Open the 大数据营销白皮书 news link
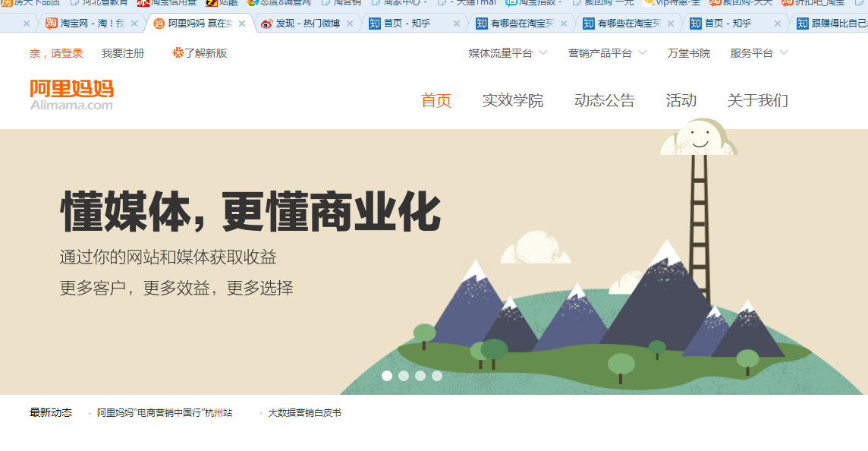Image resolution: width=868 pixels, height=451 pixels. point(304,413)
